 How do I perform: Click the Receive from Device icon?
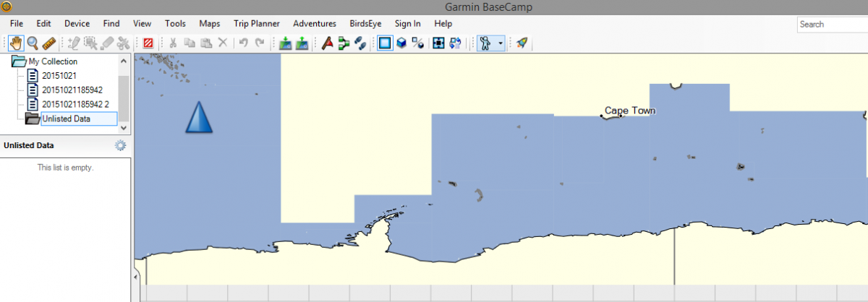point(302,43)
